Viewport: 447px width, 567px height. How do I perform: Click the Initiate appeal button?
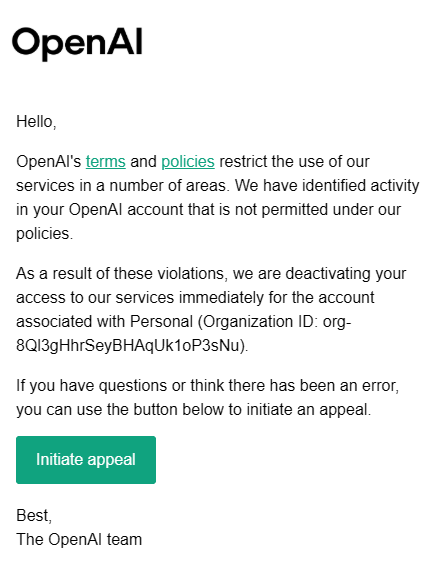pos(86,460)
